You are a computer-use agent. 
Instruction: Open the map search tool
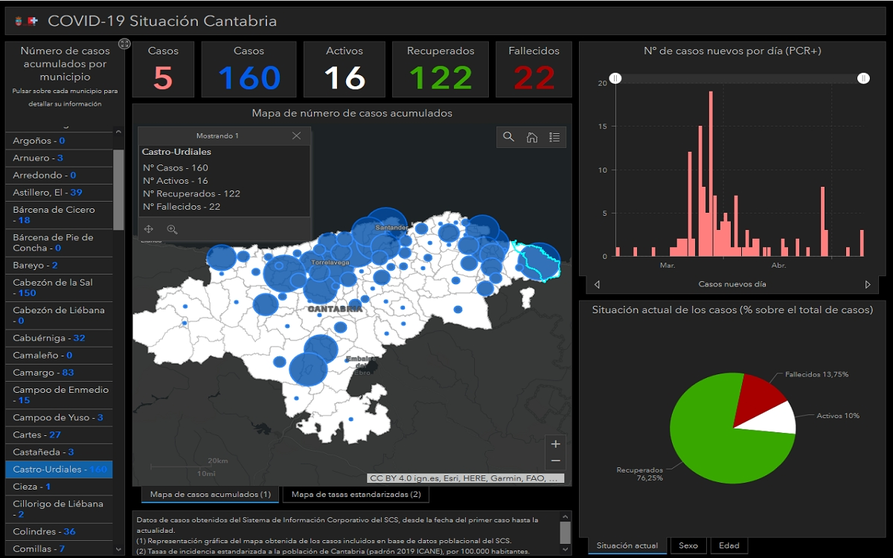(x=508, y=137)
